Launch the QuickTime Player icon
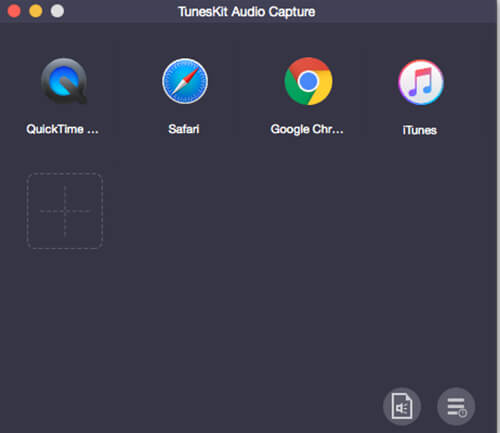500x433 pixels. coord(64,81)
